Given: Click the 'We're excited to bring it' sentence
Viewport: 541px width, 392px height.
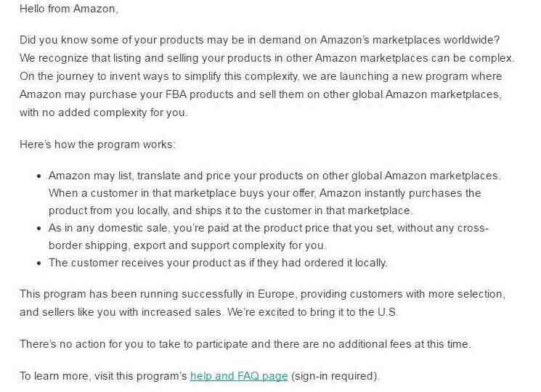Looking at the screenshot, I should coord(312,312).
